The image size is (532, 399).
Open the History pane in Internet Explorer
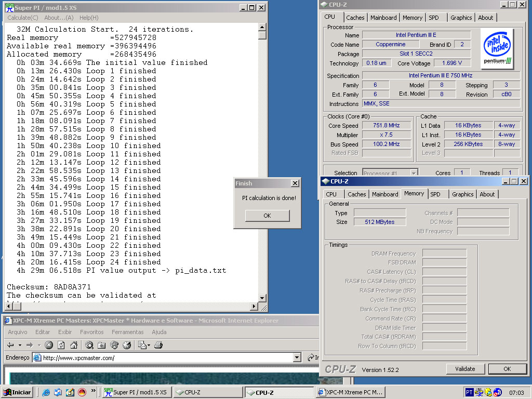pos(127,345)
